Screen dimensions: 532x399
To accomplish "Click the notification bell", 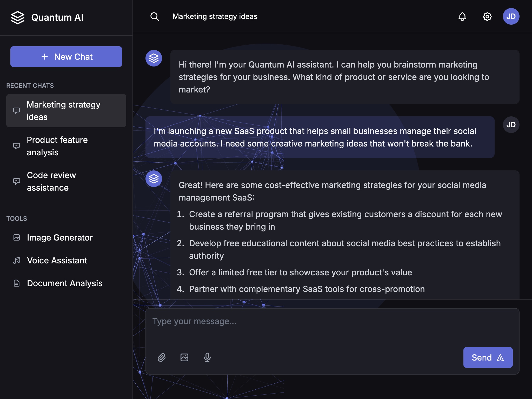I will (462, 16).
